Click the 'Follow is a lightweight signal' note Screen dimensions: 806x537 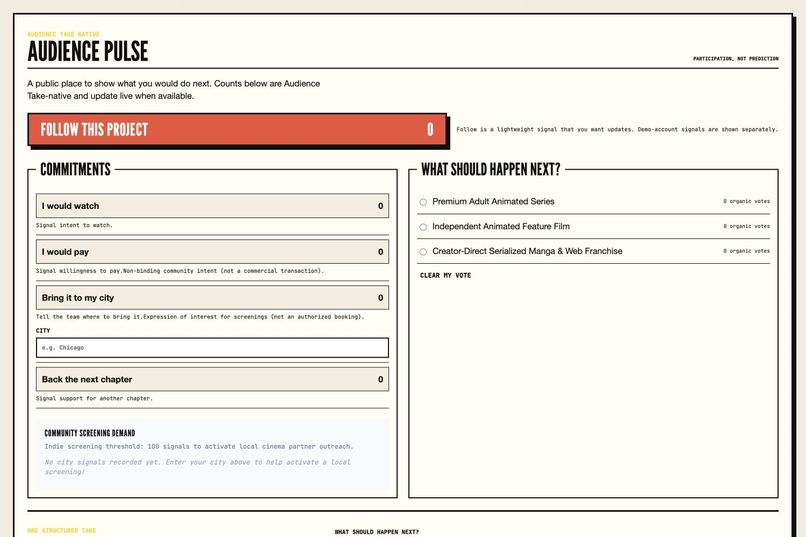pyautogui.click(x=617, y=129)
